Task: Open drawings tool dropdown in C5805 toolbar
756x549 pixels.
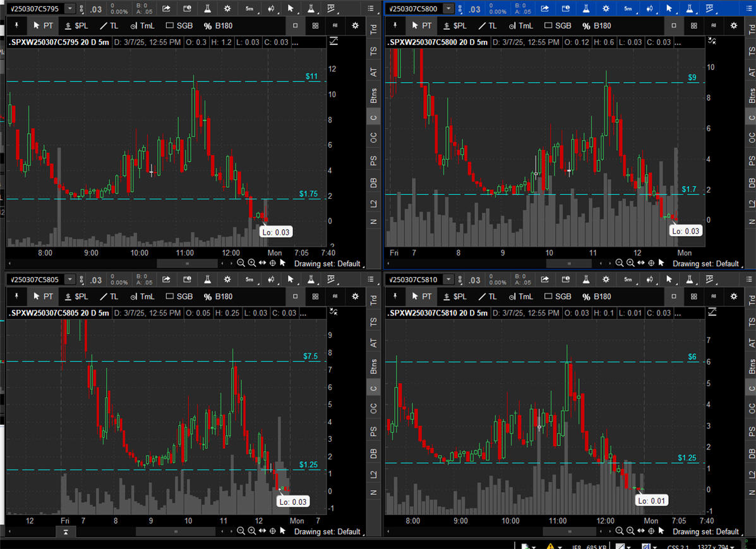Action: pyautogui.click(x=291, y=280)
